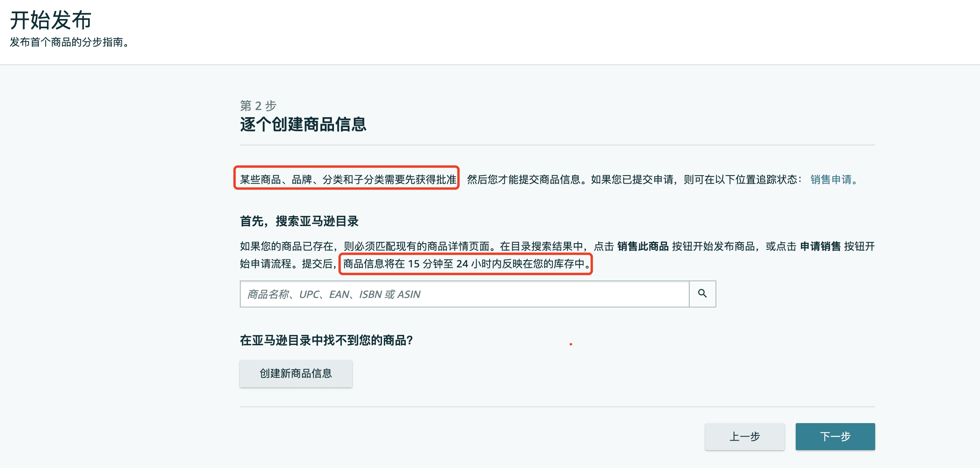980x468 pixels.
Task: Proceed to the next step with 下一步
Action: (x=835, y=436)
